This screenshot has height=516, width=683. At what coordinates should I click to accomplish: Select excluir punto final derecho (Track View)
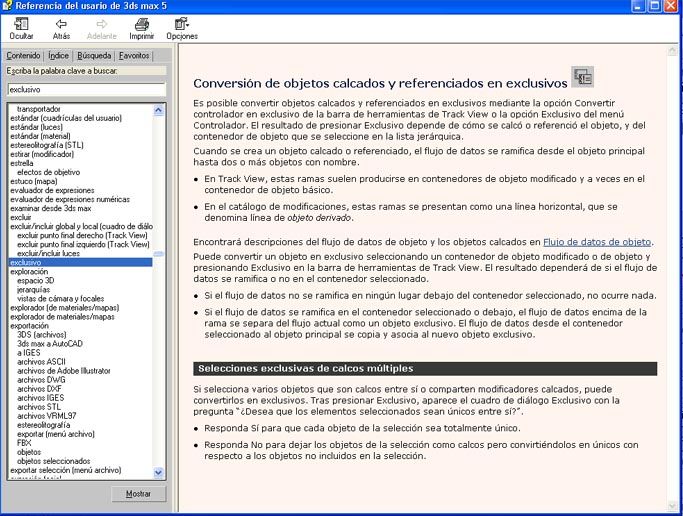82,236
